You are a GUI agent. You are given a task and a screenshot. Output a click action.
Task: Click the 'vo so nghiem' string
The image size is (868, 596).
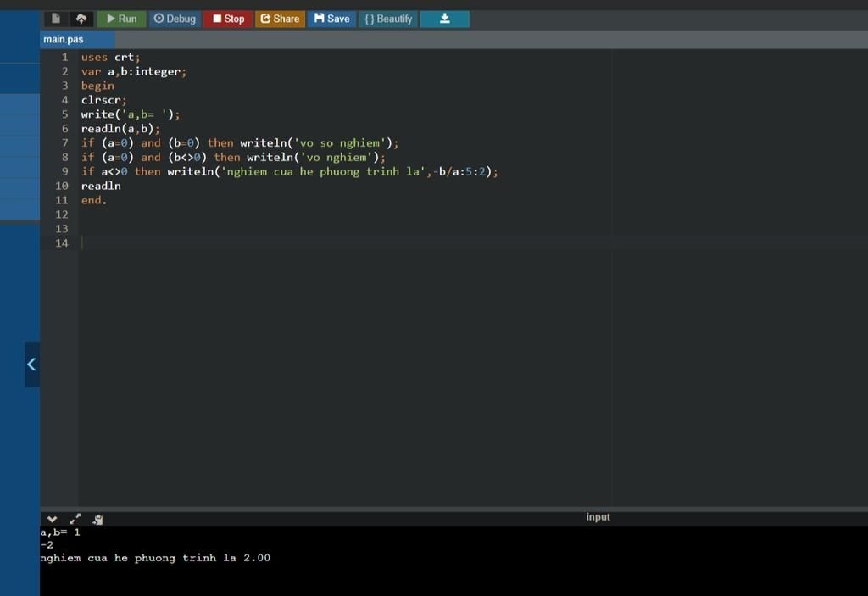(x=340, y=143)
